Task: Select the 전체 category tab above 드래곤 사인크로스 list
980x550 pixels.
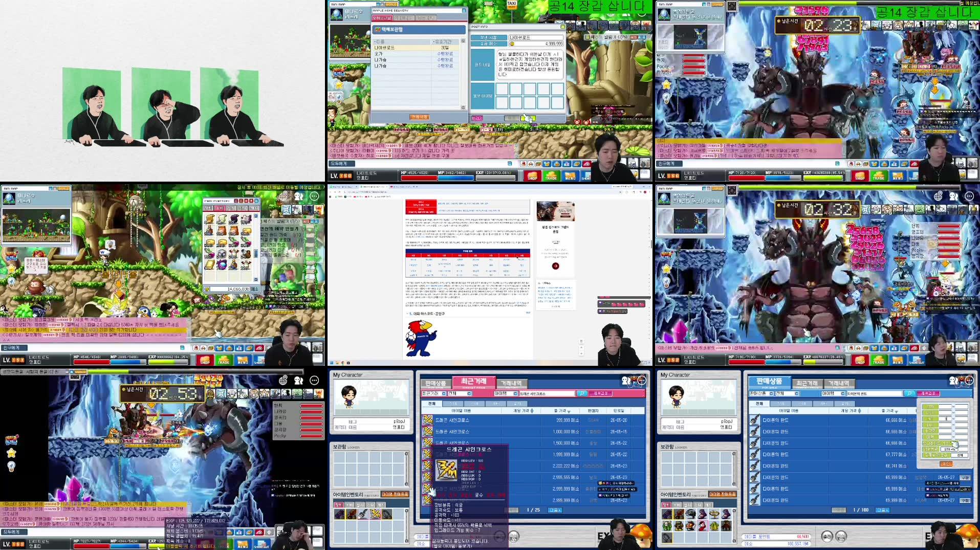Action: pyautogui.click(x=431, y=404)
